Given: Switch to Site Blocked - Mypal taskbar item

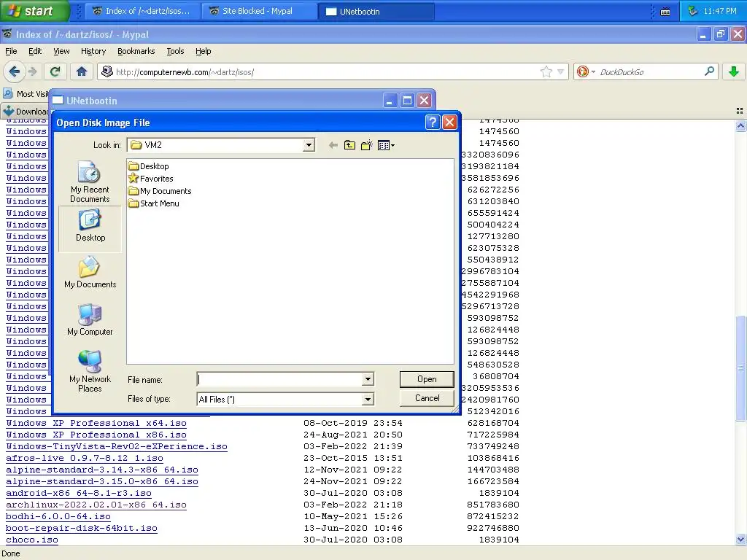Looking at the screenshot, I should pyautogui.click(x=258, y=11).
